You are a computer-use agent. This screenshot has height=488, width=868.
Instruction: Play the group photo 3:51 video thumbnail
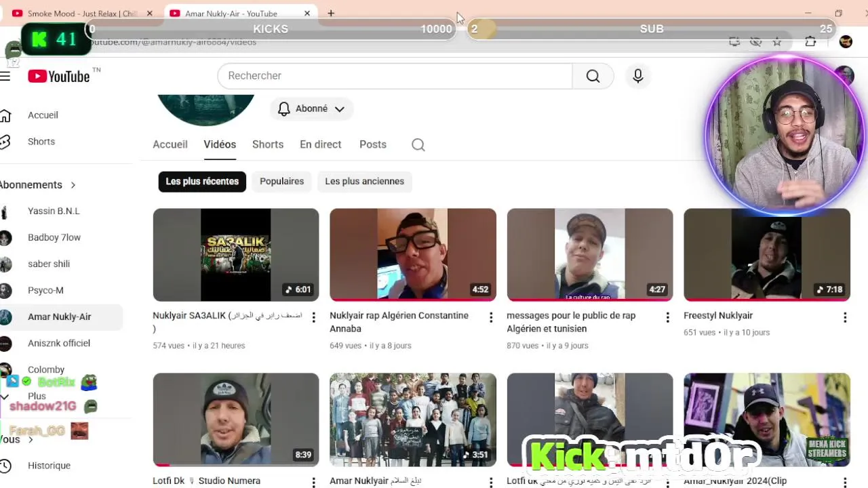412,420
